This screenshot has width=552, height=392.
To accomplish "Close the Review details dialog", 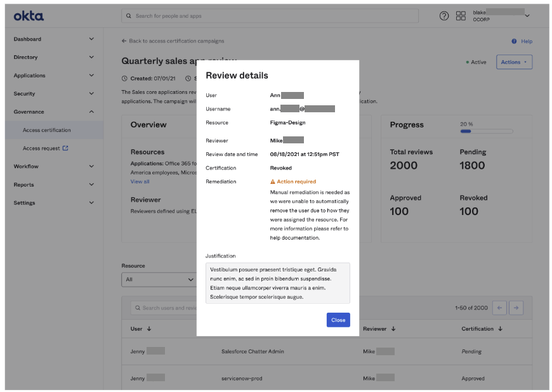I will [338, 320].
